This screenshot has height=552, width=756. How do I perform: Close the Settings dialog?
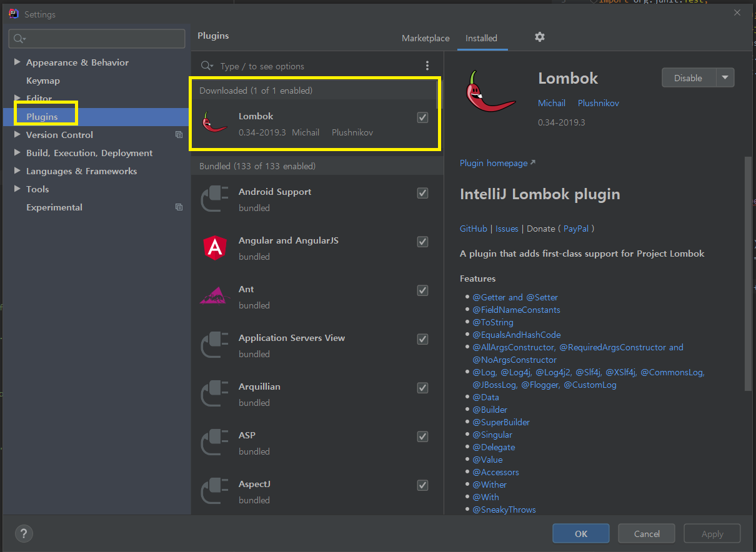coord(738,13)
